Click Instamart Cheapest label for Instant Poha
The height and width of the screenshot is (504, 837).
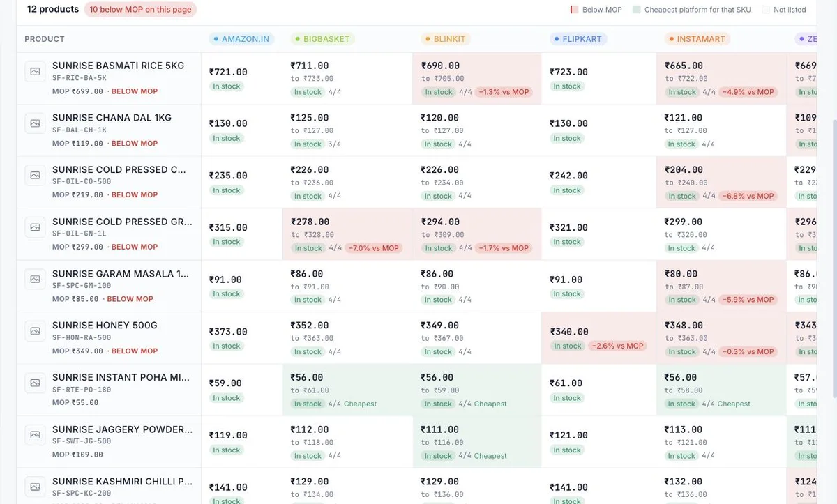click(734, 404)
